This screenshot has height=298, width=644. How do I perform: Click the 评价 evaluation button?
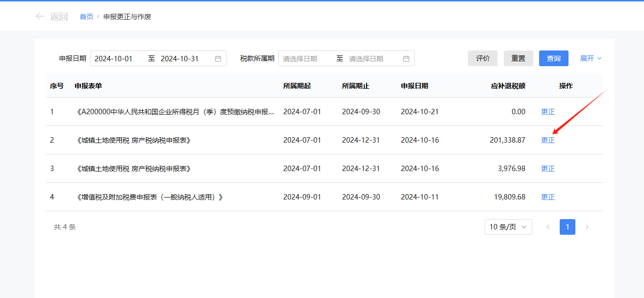[x=482, y=58]
